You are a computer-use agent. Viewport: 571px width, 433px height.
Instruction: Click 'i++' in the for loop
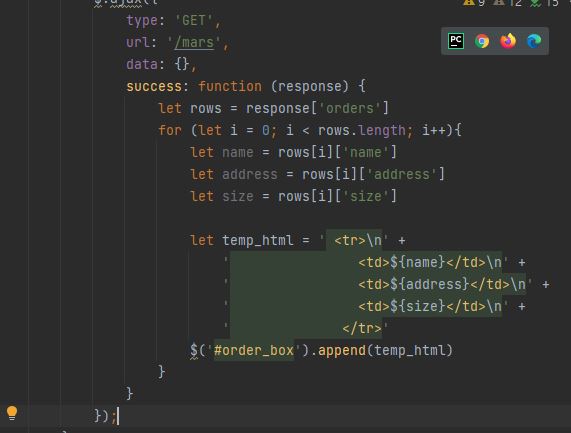tap(434, 130)
